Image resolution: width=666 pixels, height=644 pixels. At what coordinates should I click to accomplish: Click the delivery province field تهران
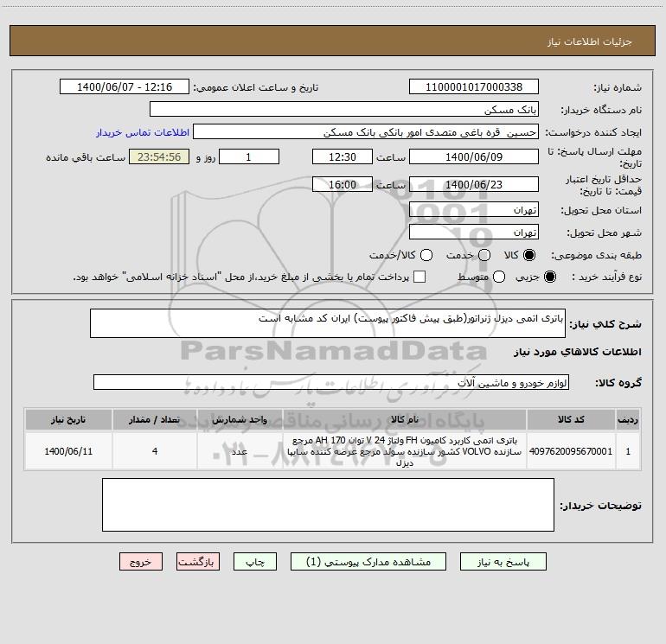pos(474,210)
